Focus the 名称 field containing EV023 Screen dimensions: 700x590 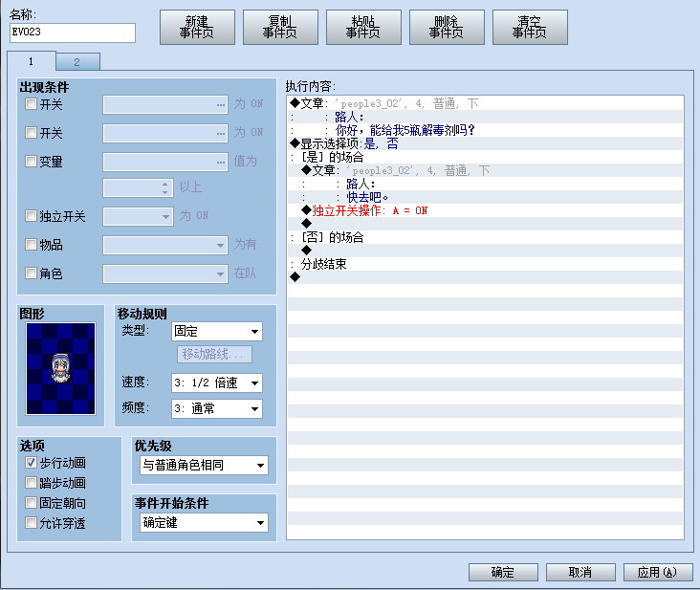(x=73, y=33)
